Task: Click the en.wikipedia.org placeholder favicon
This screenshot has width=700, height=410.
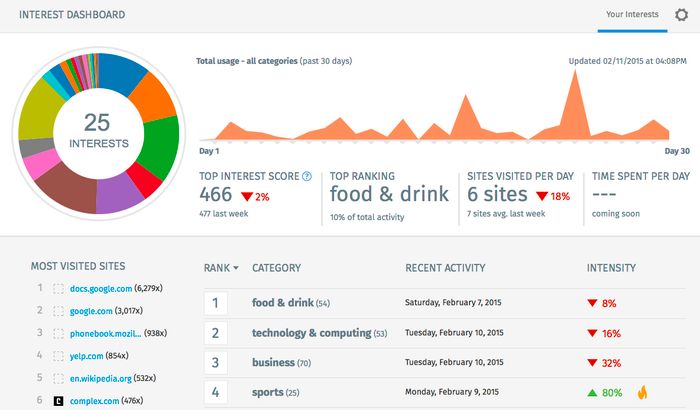Action: (58, 378)
